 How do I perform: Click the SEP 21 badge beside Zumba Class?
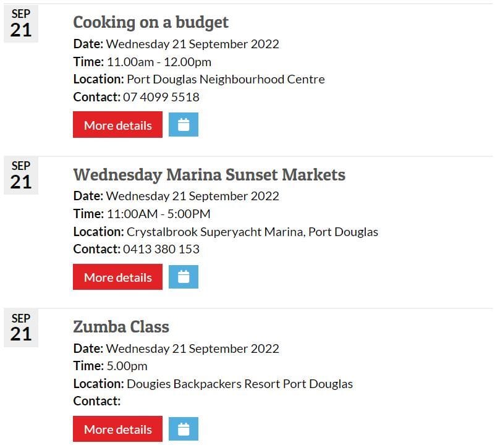pos(21,328)
